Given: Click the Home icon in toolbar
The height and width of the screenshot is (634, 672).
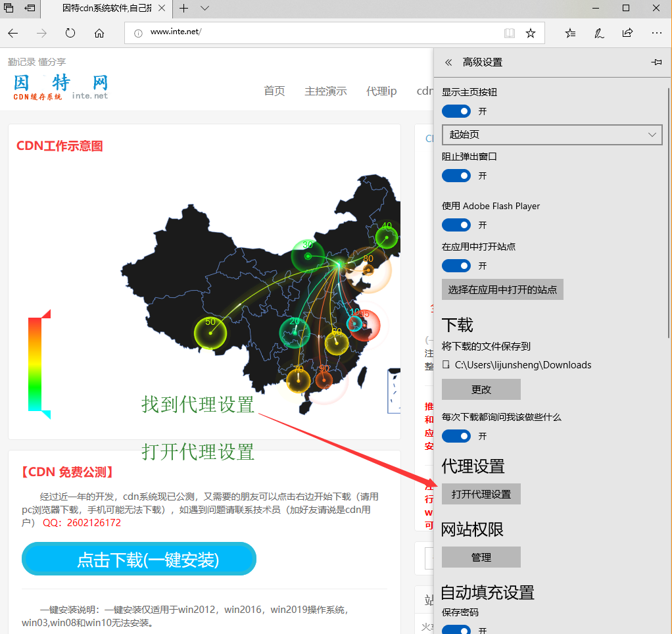Looking at the screenshot, I should 99,33.
